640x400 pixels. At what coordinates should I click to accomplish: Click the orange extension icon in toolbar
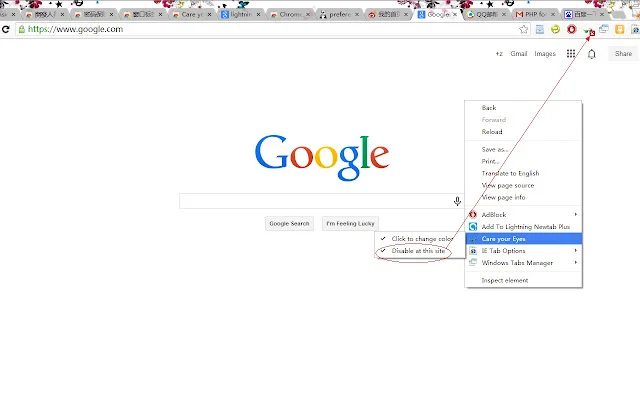tap(620, 29)
